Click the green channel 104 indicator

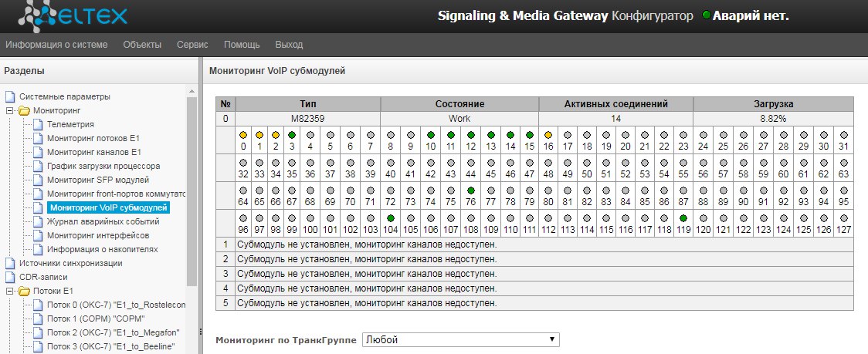(x=391, y=218)
